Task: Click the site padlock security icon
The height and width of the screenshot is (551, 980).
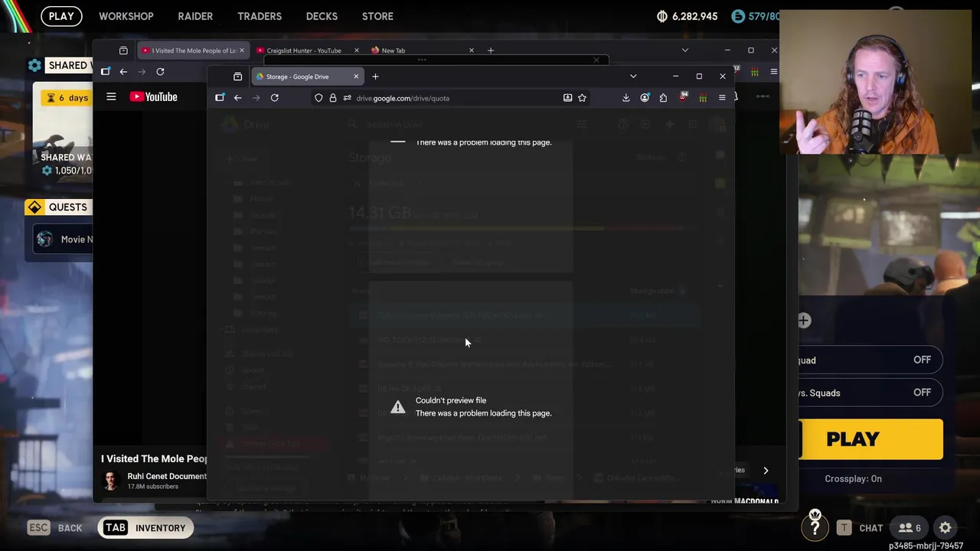Action: (x=332, y=98)
